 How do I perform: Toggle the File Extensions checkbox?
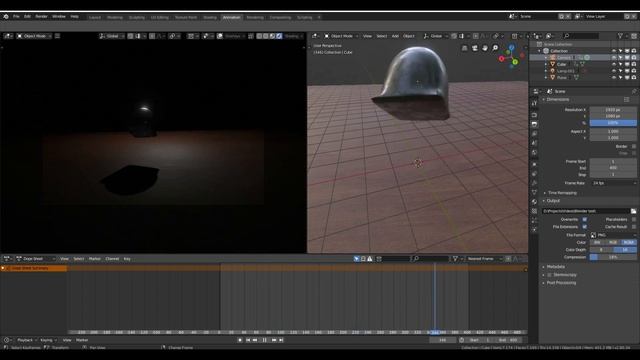[x=584, y=227]
